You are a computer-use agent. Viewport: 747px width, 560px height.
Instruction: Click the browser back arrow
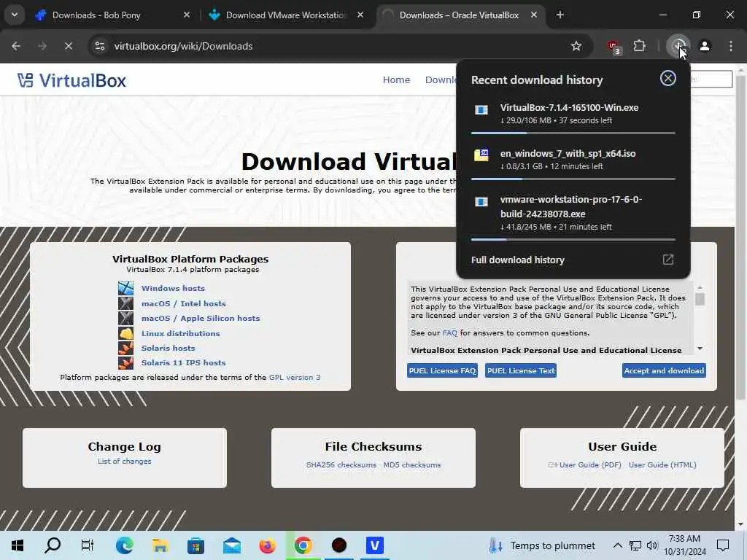16,46
